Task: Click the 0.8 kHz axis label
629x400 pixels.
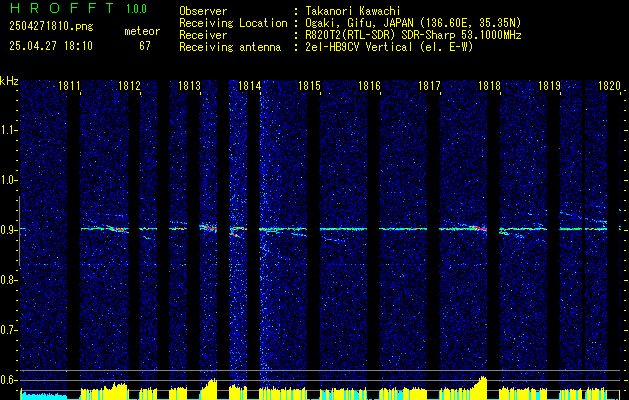Action: tap(9, 280)
